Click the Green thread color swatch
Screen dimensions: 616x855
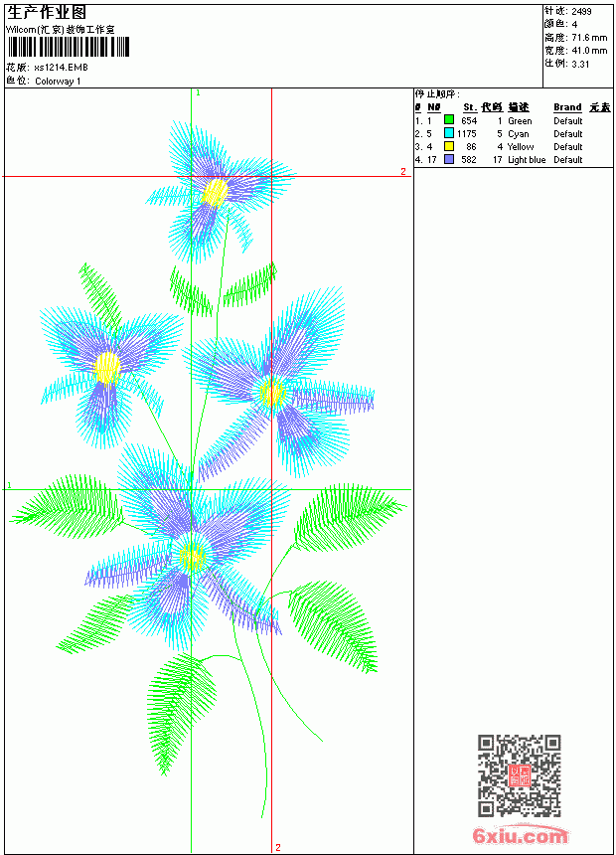[449, 120]
